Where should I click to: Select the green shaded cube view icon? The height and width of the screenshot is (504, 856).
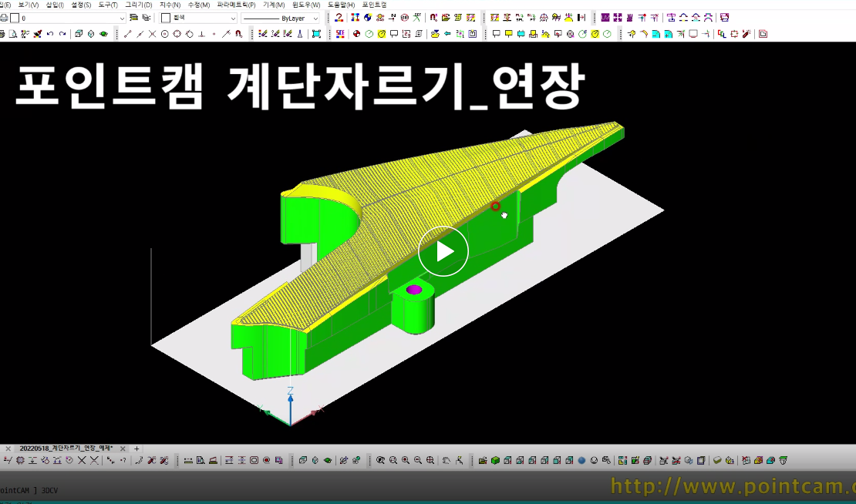[495, 460]
